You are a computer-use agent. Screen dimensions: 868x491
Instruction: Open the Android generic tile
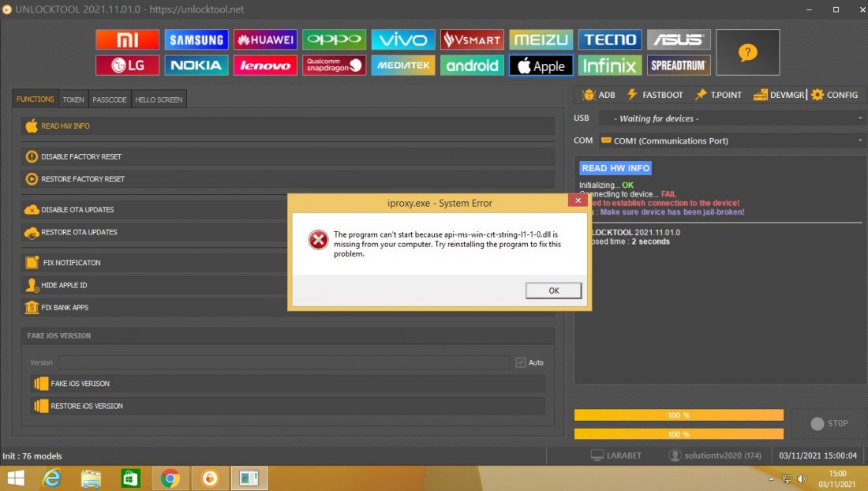coord(472,66)
